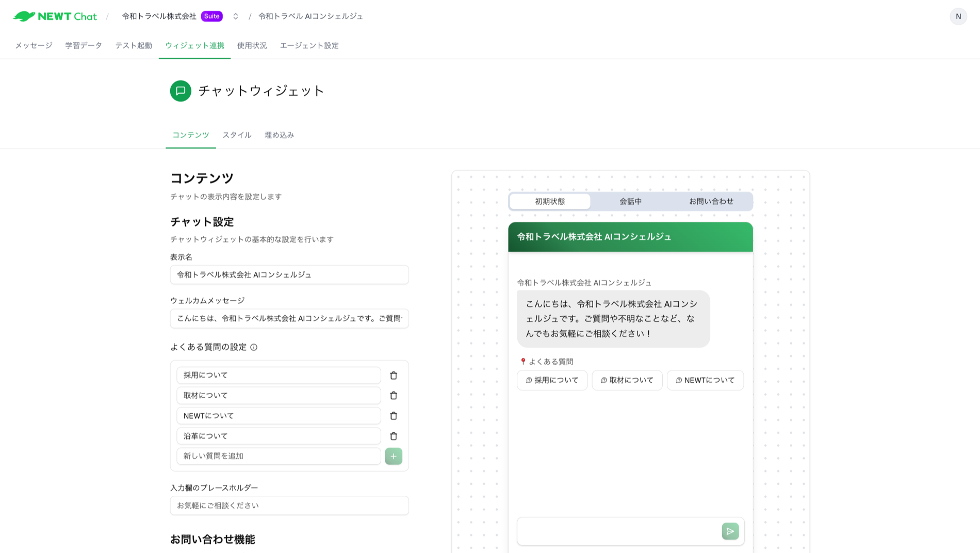Viewport: 980px width, 553px height.
Task: Open the organization switcher next to Suite badge
Action: coord(235,16)
